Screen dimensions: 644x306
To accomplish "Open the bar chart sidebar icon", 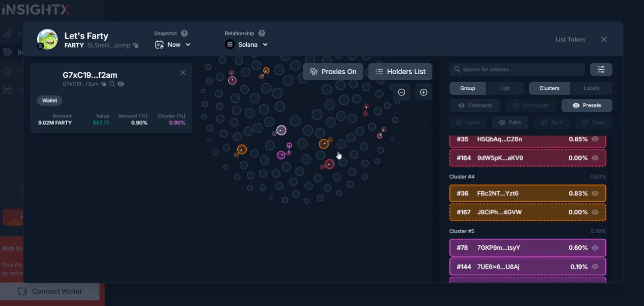I will tap(8, 34).
